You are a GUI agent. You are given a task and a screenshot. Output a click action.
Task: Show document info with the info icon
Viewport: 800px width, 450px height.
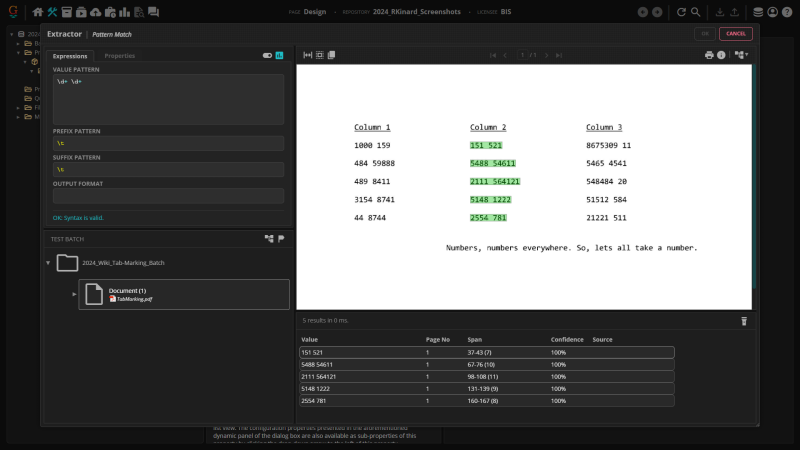721,55
